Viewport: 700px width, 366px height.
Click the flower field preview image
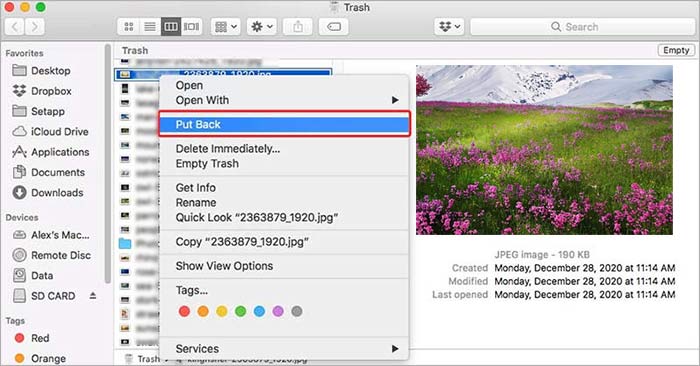544,150
